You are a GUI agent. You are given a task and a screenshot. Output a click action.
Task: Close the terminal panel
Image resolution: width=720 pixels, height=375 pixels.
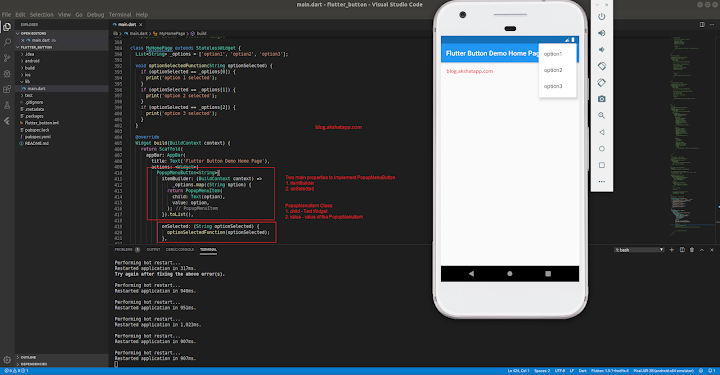click(712, 250)
